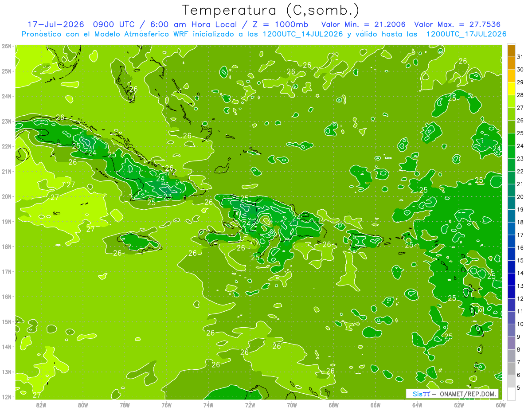Click the '64W' longitude axis label
The image size is (532, 411).
(417, 405)
